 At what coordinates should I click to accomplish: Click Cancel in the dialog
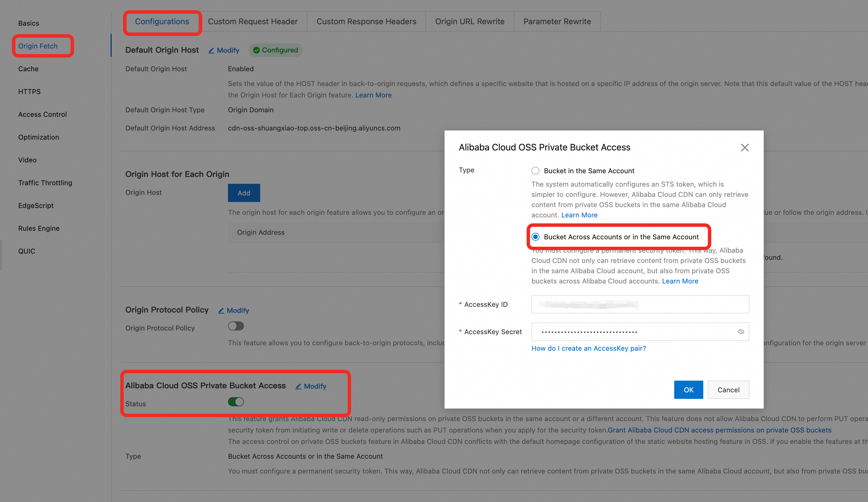728,390
